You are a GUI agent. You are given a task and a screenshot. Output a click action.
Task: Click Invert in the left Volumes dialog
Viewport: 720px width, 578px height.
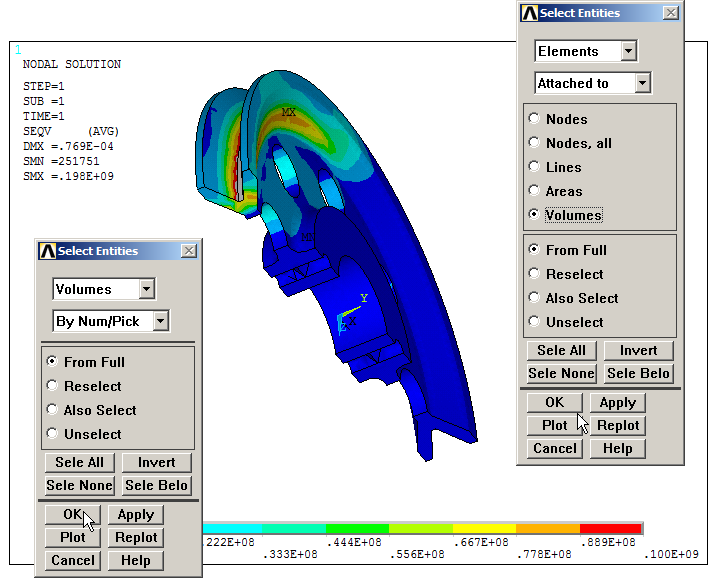(157, 462)
